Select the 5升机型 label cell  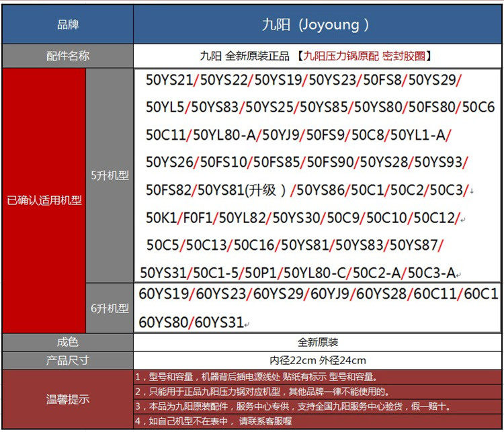click(110, 175)
